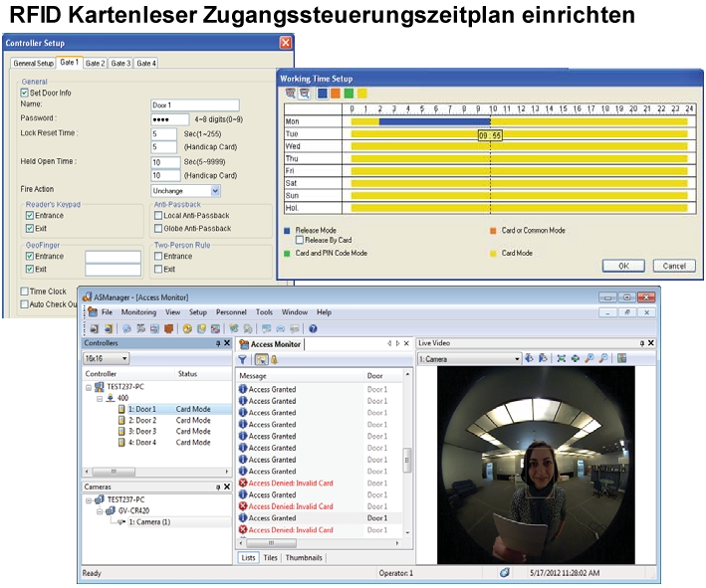Uncheck Reader's Keypad Entrance checkbox
Image resolution: width=706 pixels, height=588 pixels.
pos(30,216)
